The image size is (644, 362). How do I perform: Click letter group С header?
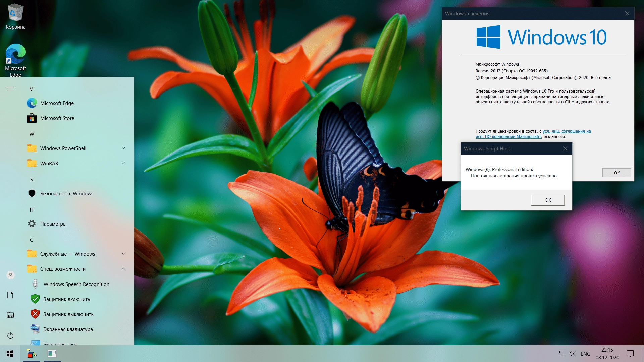click(32, 240)
